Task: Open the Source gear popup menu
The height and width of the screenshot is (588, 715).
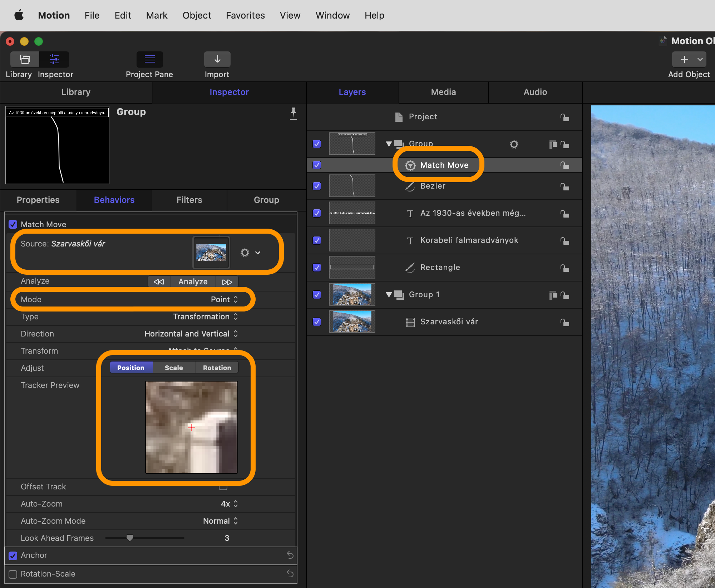Action: pos(250,253)
